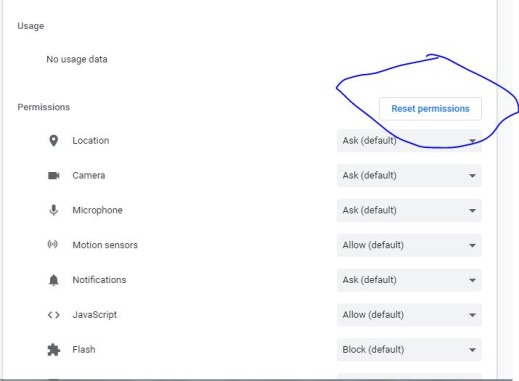Click the Flash label text
Screen dimensions: 519x381
tap(84, 349)
